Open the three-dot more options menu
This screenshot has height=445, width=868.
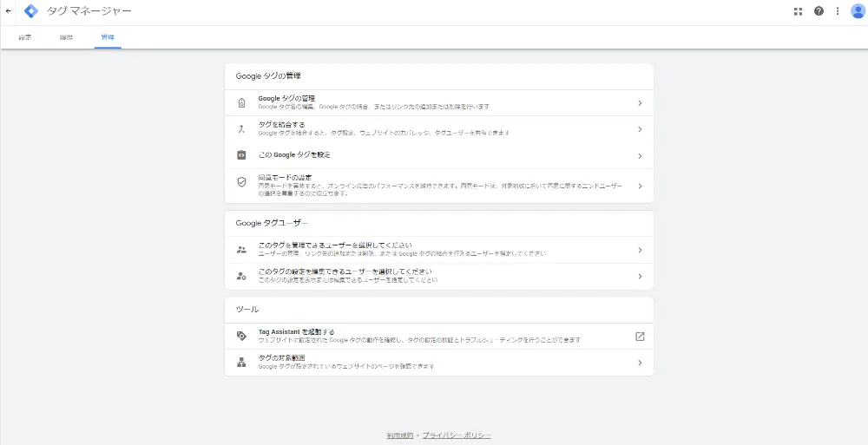tap(838, 11)
